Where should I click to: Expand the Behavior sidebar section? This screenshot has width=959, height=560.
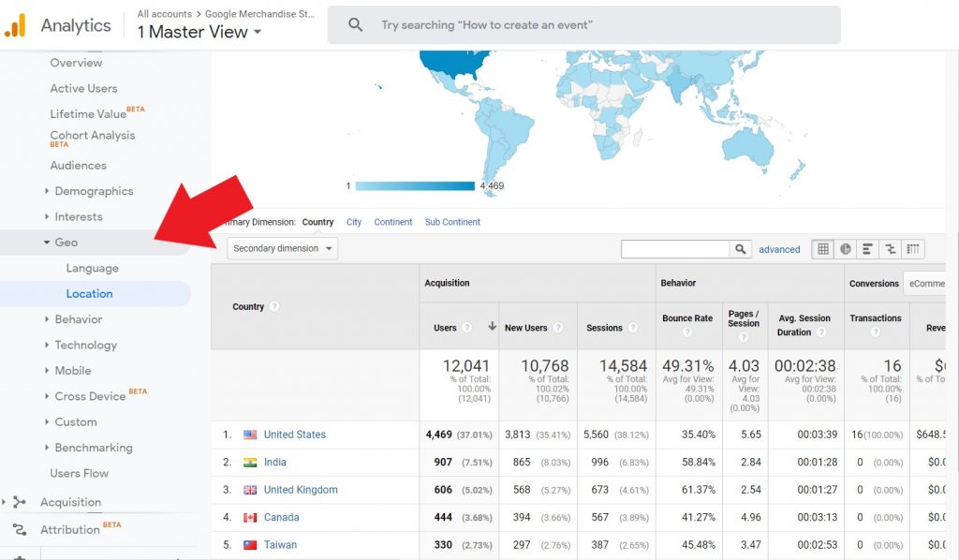[x=47, y=319]
